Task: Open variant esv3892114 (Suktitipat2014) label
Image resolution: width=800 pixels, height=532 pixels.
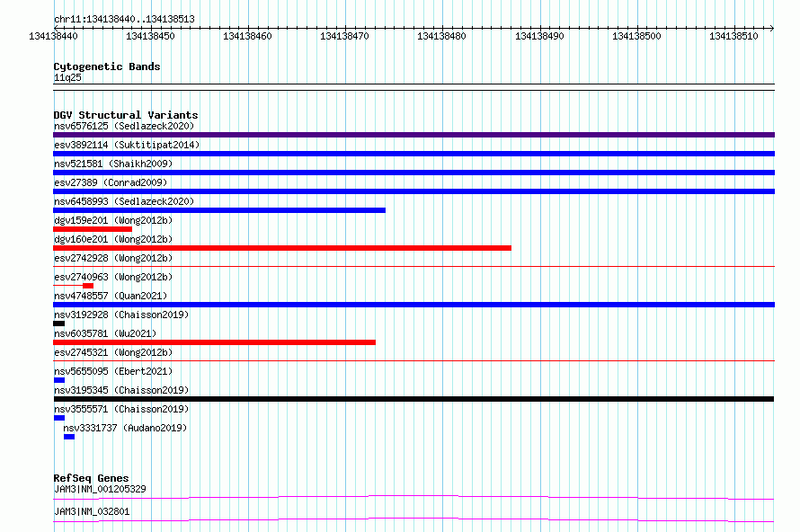Action: click(x=127, y=145)
